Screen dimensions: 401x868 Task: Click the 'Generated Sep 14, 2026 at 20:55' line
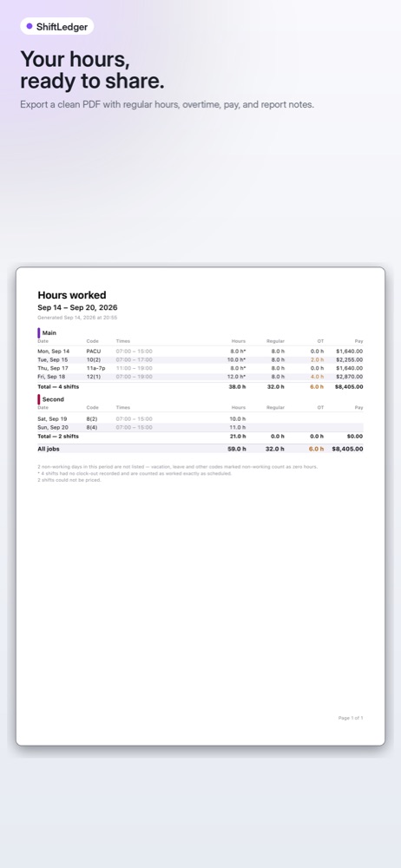tap(77, 318)
